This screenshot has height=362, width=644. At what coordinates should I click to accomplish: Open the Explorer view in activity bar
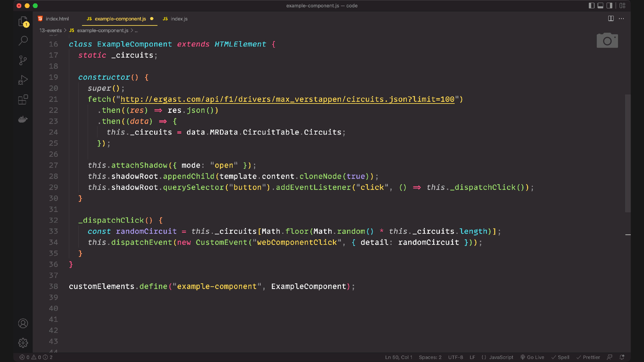pos(23,21)
